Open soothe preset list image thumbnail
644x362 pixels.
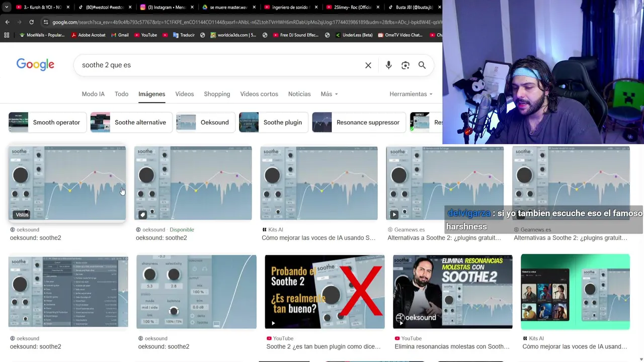pos(68,292)
